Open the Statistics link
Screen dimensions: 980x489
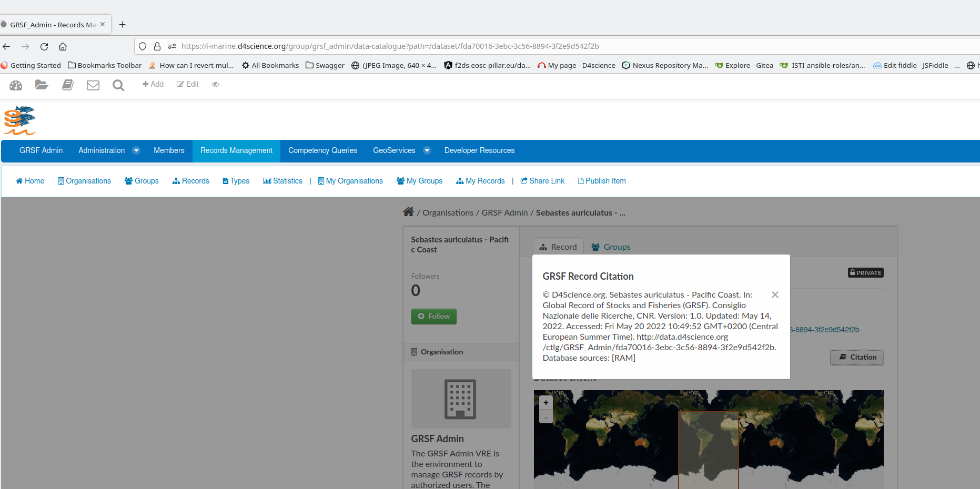(283, 181)
